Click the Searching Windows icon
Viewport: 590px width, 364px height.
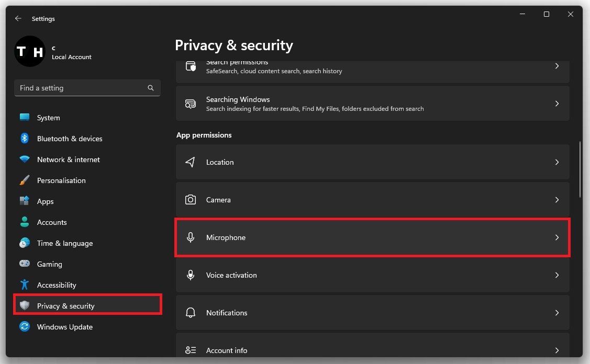(x=191, y=104)
